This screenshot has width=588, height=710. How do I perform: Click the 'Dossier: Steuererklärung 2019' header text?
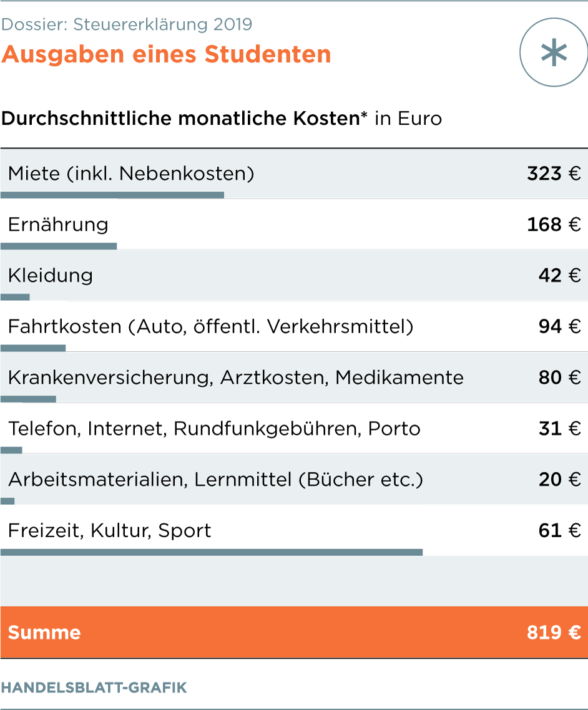coord(127,24)
